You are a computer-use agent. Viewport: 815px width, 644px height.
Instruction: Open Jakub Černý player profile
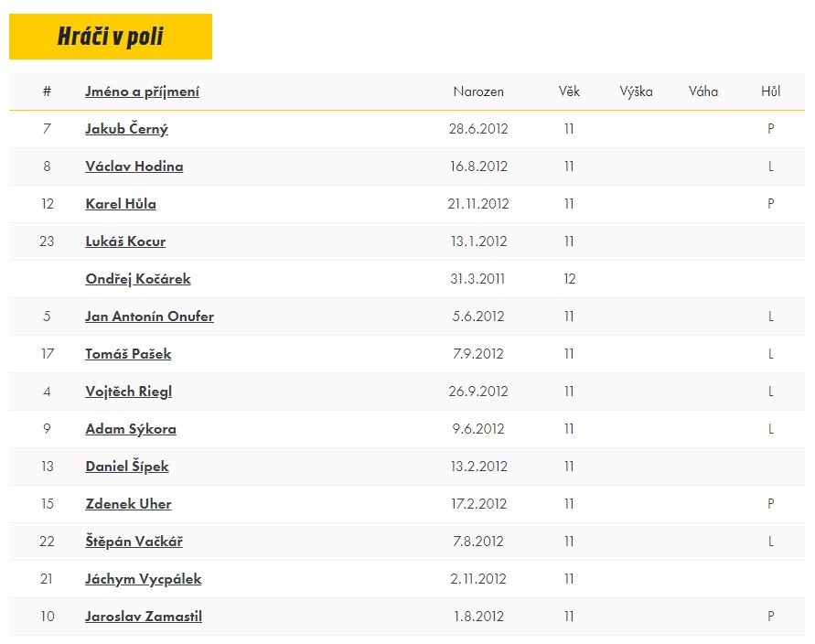[126, 129]
